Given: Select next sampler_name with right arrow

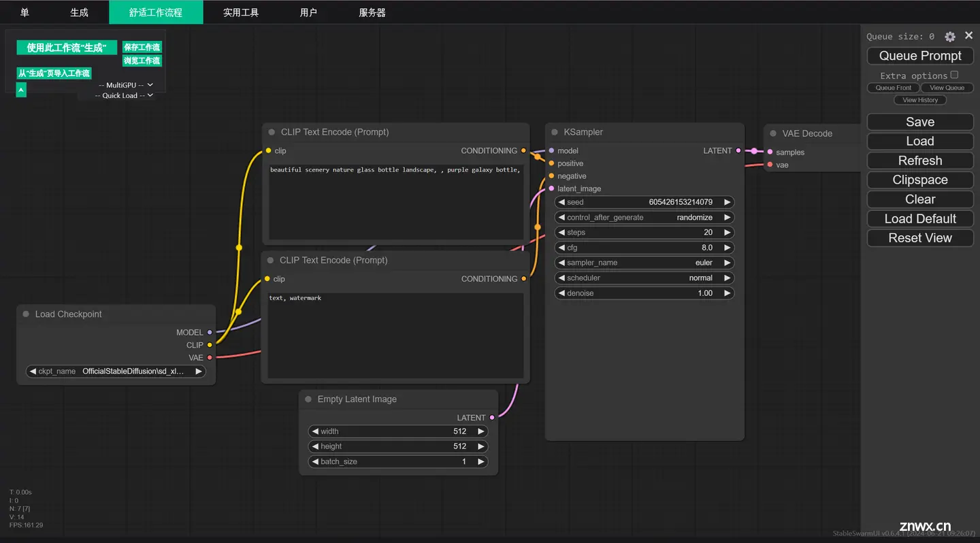Looking at the screenshot, I should coord(727,263).
